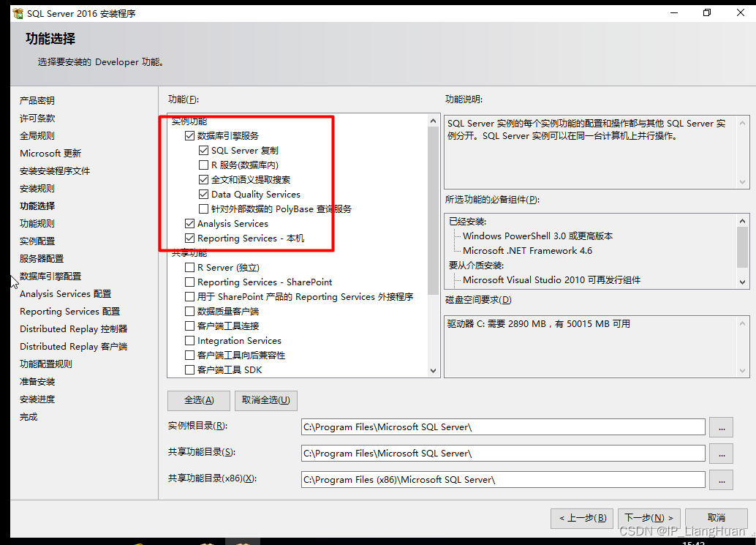Click scroll down arrow in 所选功能的必备组件 list
The image size is (756, 545).
(743, 282)
